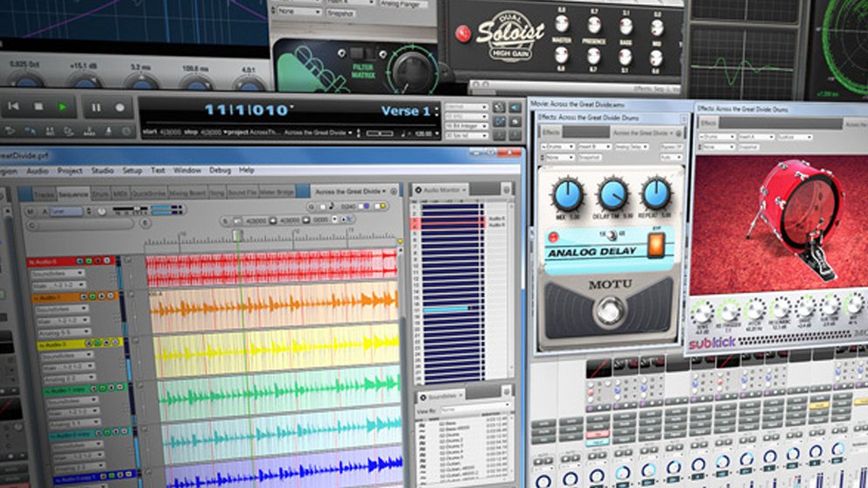Click the yellow waveform soundbite
Image resolution: width=868 pixels, height=488 pixels.
[276, 352]
